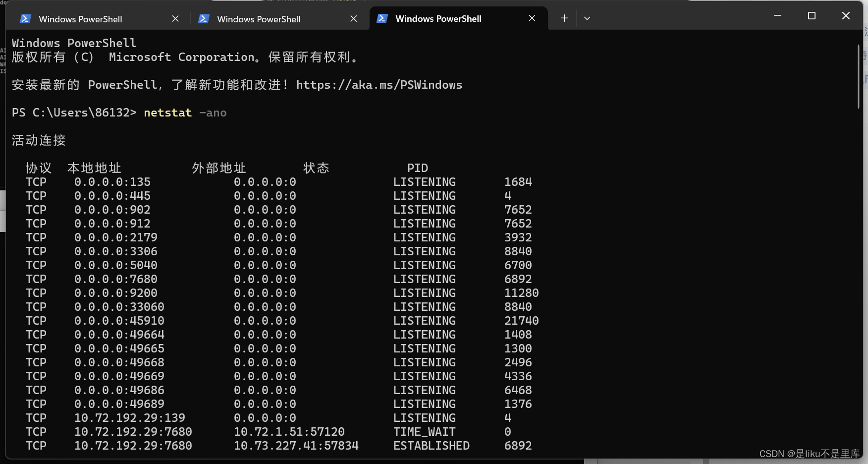Close the third active PowerShell tab
The height and width of the screenshot is (464, 868).
(532, 18)
